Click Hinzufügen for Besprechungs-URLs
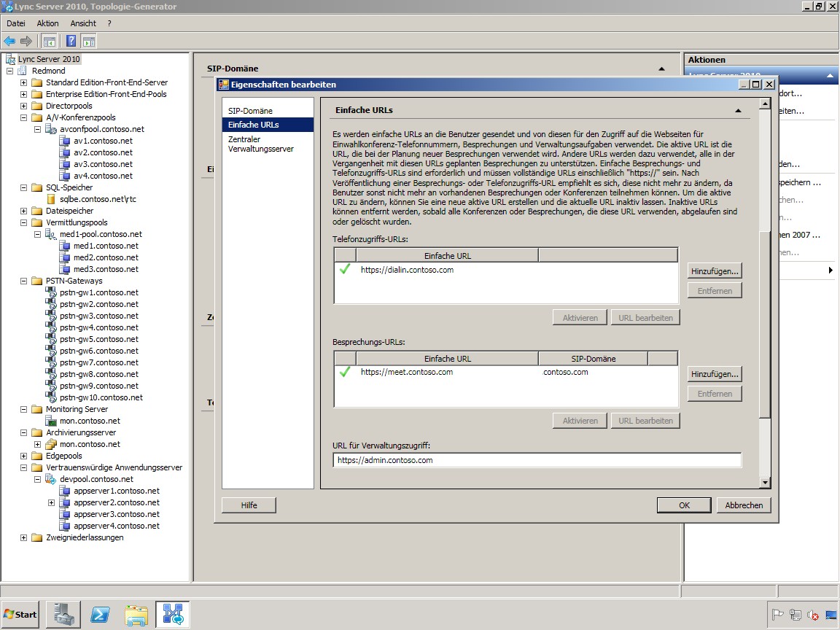This screenshot has width=840, height=630. coord(715,374)
